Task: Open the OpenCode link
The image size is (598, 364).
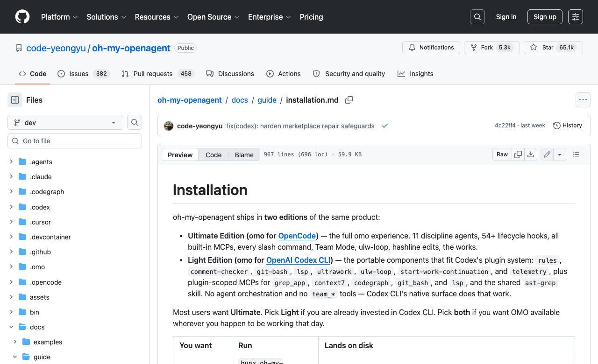Action: click(297, 236)
